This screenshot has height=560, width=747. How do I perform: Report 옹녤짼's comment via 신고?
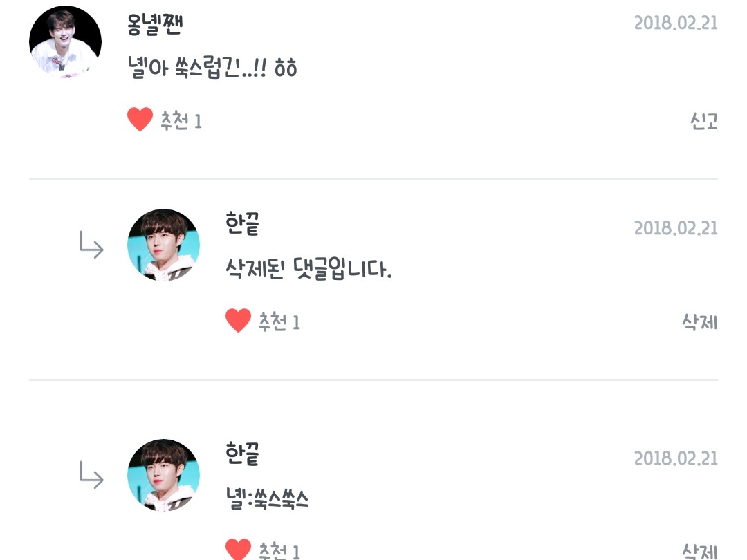coord(703,121)
